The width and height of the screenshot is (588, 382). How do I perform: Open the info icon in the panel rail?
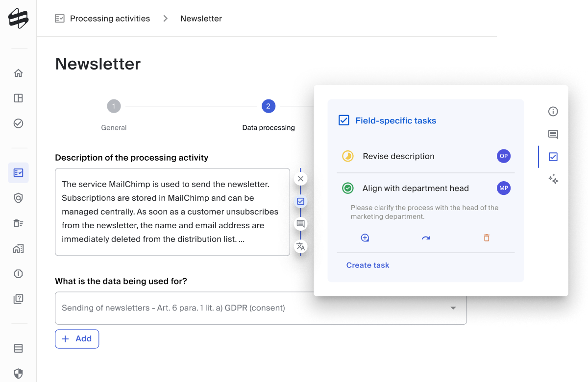[x=553, y=112]
